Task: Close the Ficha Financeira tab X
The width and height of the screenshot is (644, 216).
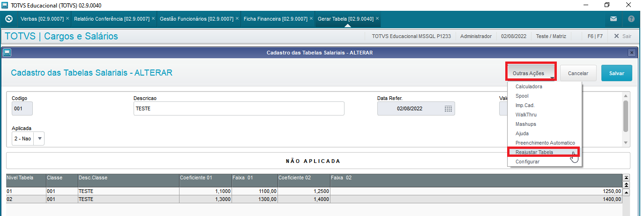Action: tap(311, 19)
